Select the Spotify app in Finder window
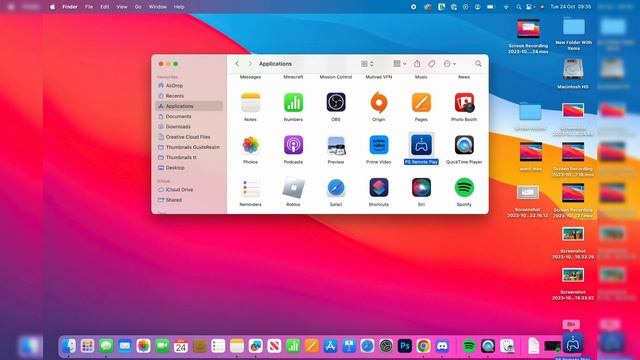This screenshot has height=360, width=640. pyautogui.click(x=464, y=188)
